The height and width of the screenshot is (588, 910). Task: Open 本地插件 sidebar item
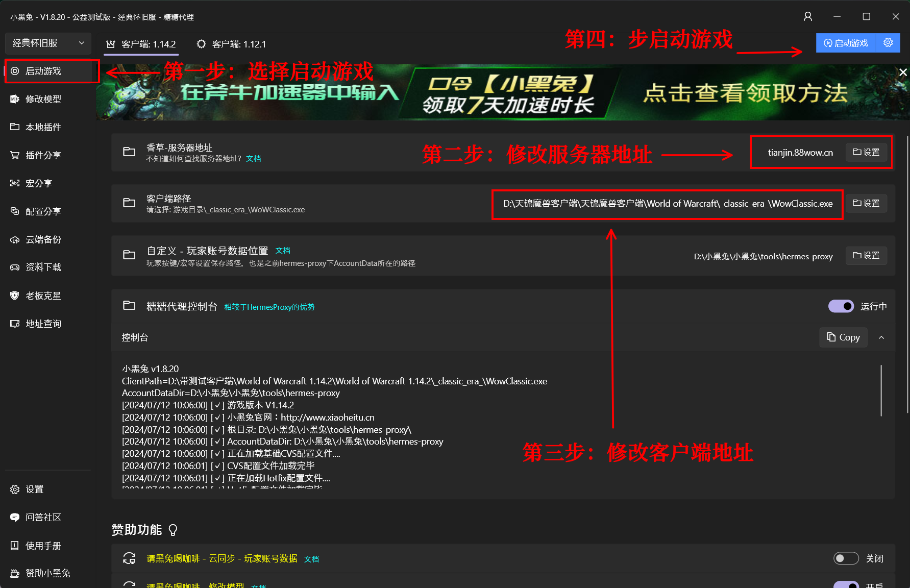click(48, 127)
